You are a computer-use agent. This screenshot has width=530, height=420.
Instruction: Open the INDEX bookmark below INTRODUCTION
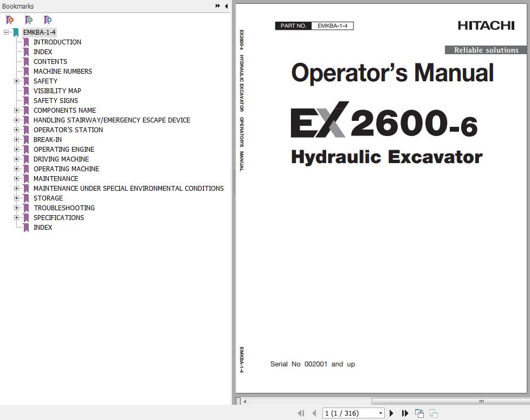(x=43, y=52)
